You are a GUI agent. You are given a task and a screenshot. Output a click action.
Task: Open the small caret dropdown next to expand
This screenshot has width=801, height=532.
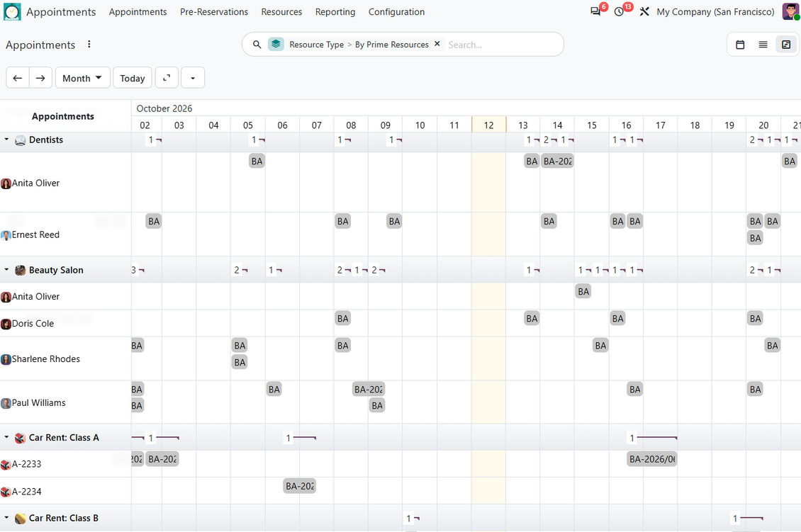point(193,78)
